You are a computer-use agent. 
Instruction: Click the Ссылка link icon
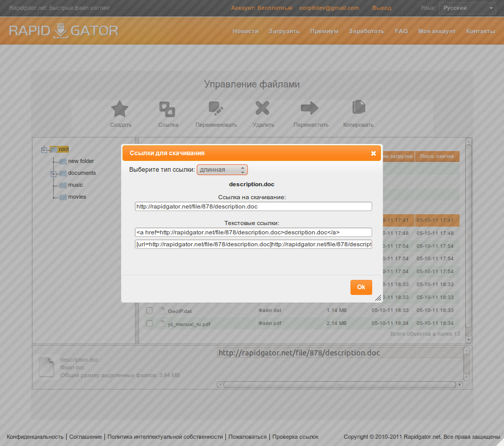click(x=167, y=109)
